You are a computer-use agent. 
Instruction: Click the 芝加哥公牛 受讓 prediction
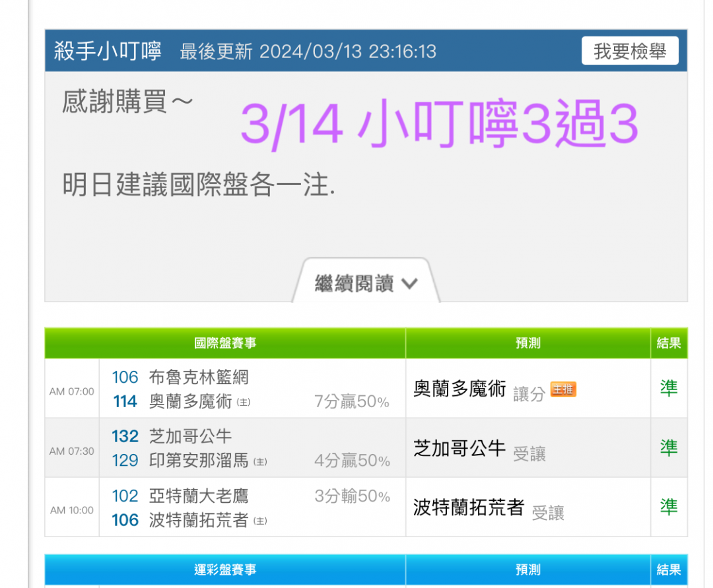479,449
